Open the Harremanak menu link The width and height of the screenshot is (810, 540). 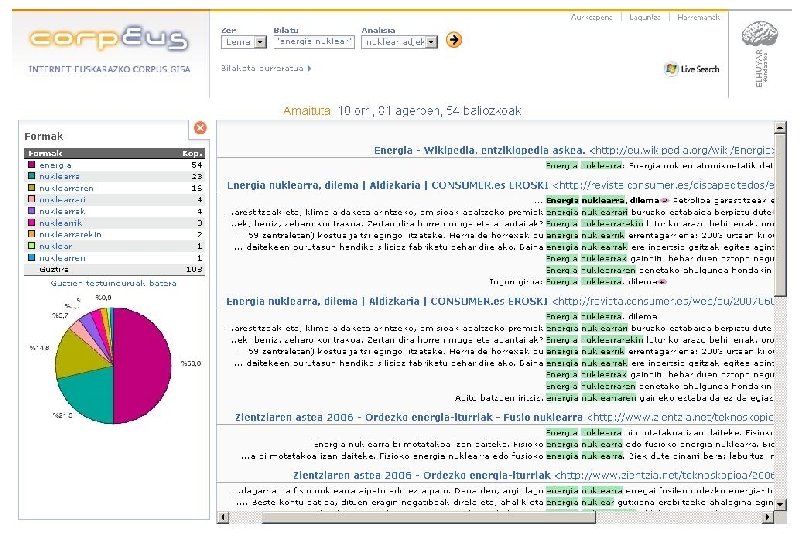(x=698, y=17)
